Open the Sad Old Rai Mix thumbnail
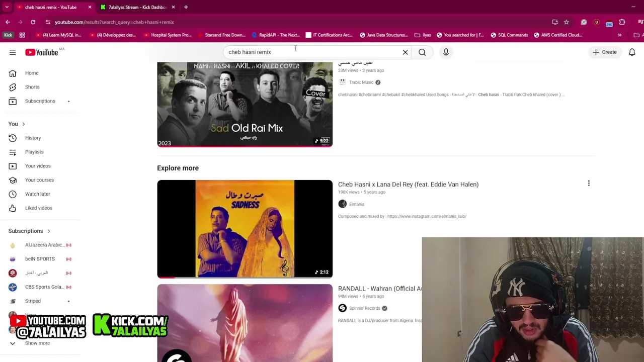644x362 pixels. [245, 104]
